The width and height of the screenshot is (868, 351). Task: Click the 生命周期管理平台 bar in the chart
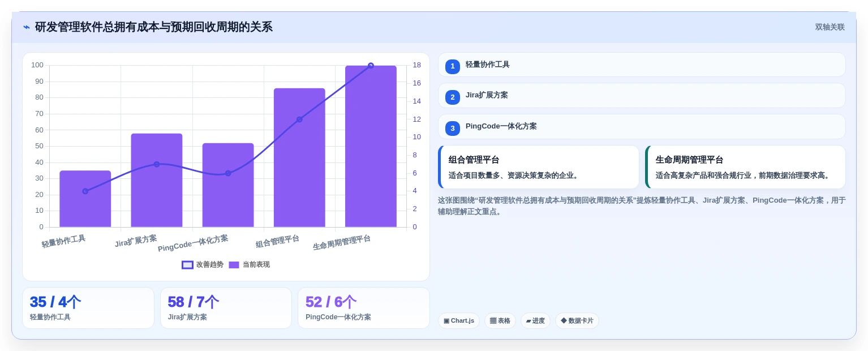[x=371, y=146]
